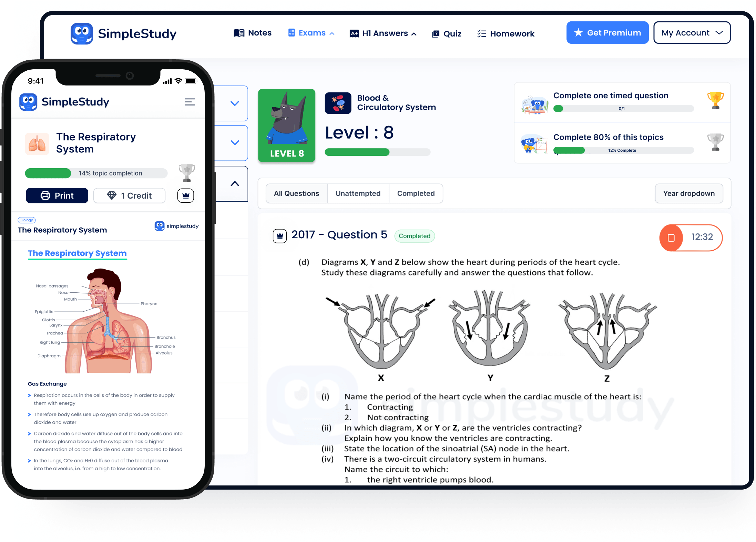Click the H1 Answers A+ icon

point(354,34)
